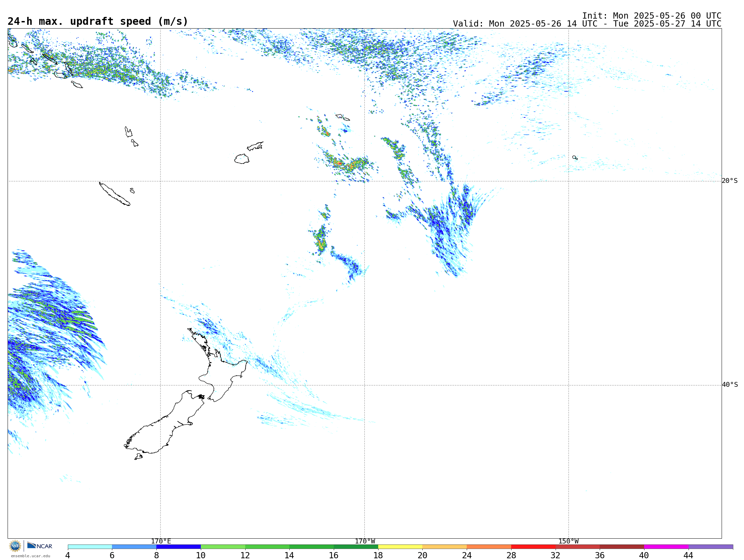Click the NCAR logo
Image resolution: width=744 pixels, height=560 pixels.
(40, 546)
